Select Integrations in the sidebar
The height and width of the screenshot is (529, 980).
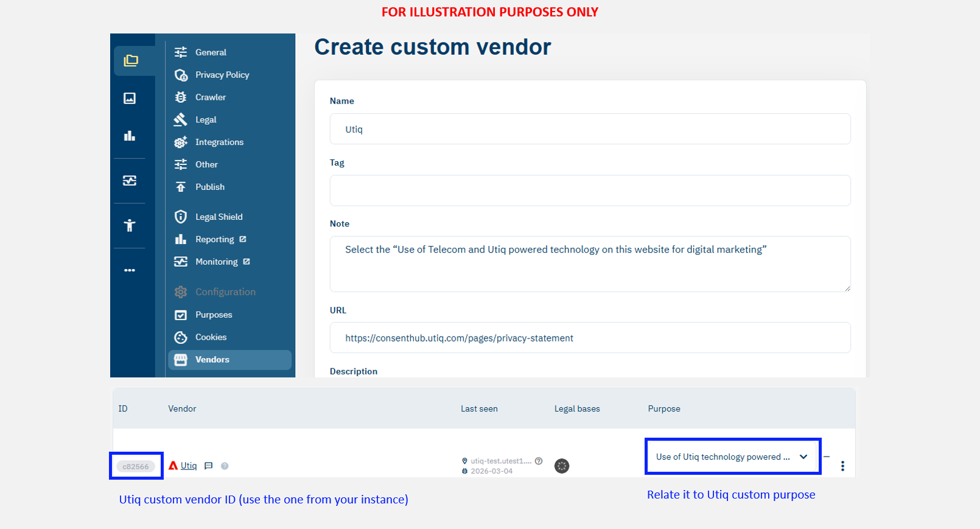point(219,142)
